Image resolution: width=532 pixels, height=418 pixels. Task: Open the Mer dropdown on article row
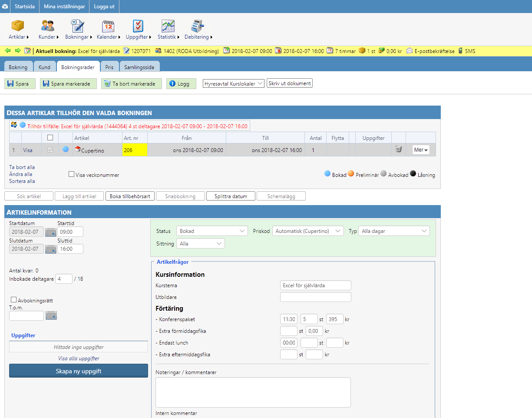pyautogui.click(x=420, y=150)
